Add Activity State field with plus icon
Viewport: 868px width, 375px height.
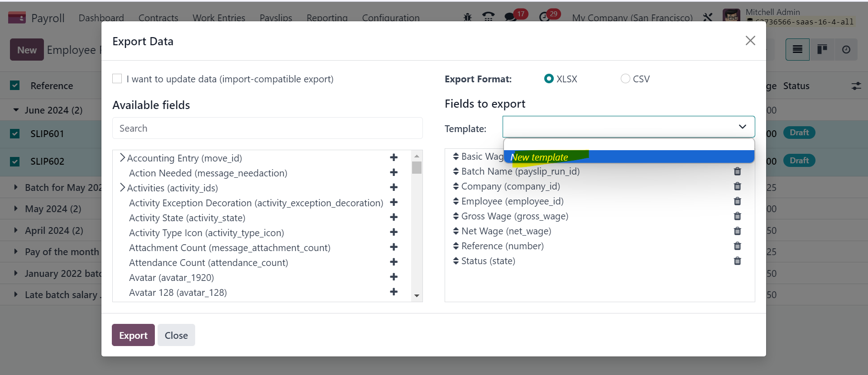coord(394,217)
